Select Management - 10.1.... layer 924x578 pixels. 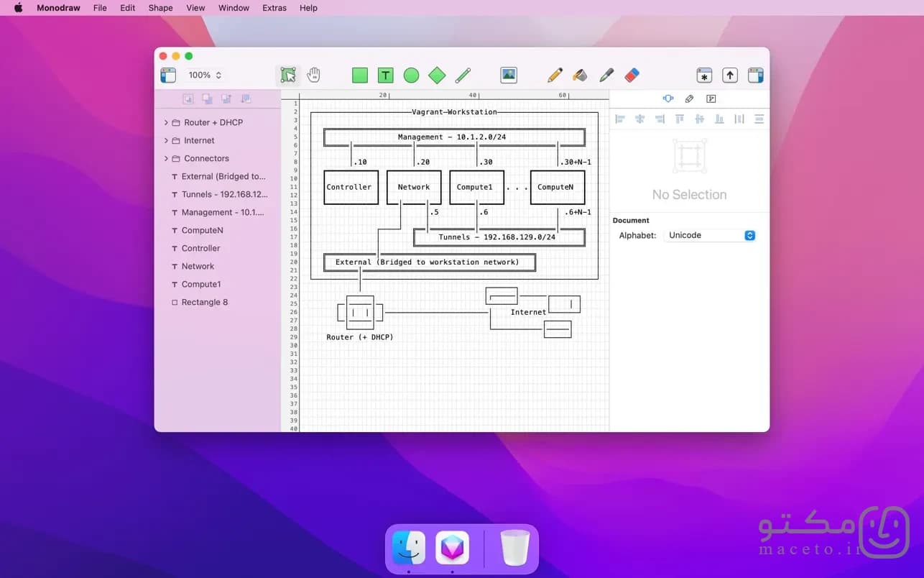pyautogui.click(x=218, y=212)
